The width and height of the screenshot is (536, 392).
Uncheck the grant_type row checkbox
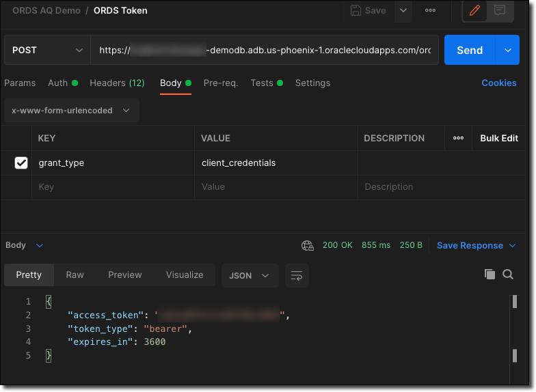click(21, 163)
